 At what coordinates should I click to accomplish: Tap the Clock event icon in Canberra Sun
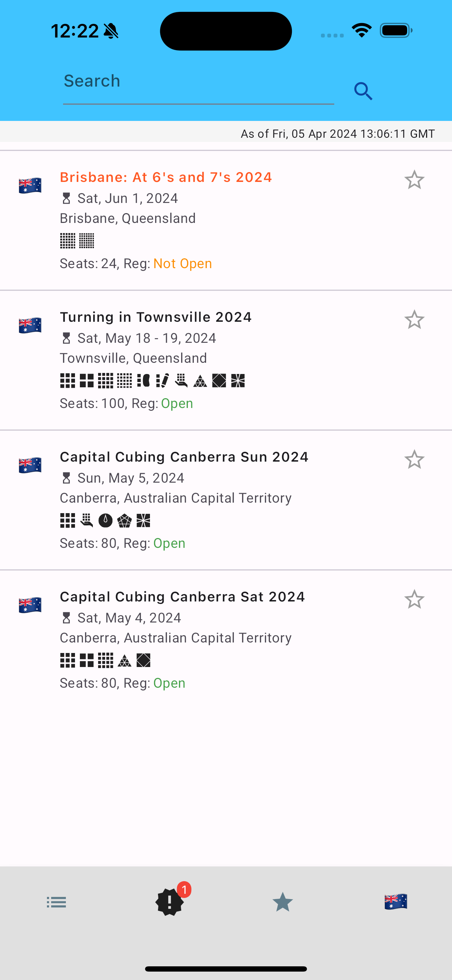[105, 520]
